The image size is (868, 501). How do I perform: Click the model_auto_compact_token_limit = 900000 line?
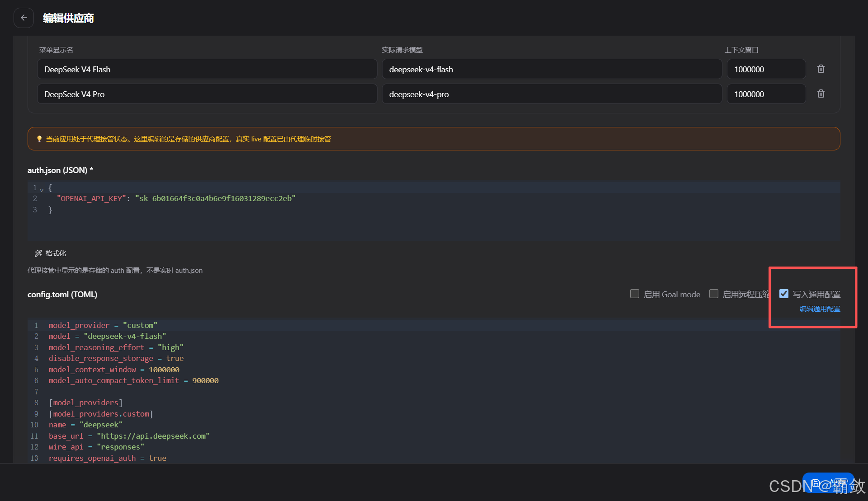pos(134,380)
